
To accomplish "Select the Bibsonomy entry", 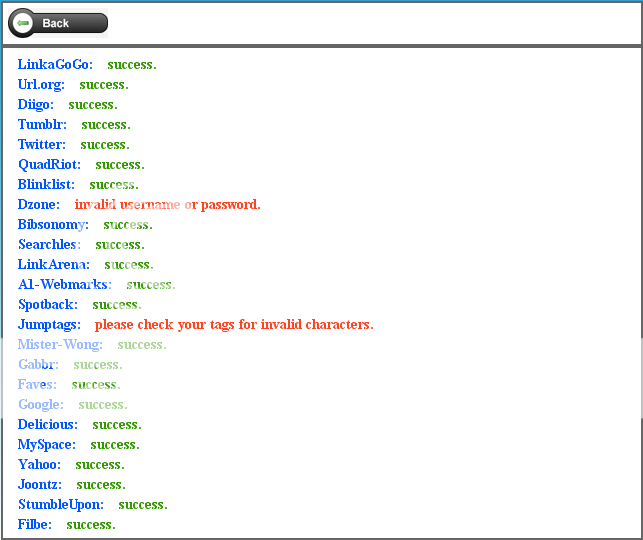I will click(53, 225).
